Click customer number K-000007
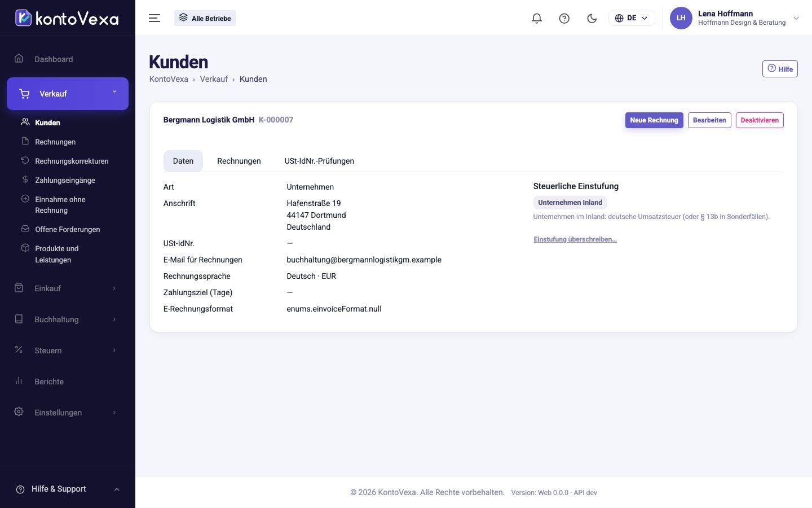812x508 pixels. click(x=276, y=120)
